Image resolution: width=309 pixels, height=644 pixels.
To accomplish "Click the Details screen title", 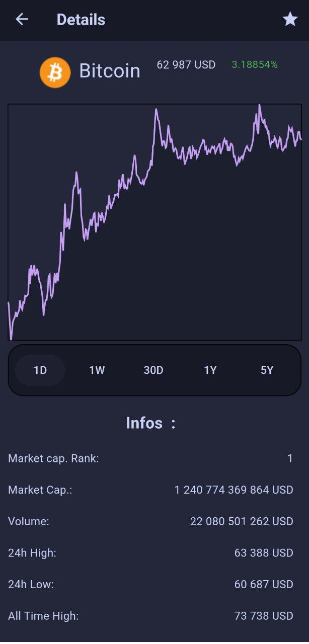I will coord(81,19).
